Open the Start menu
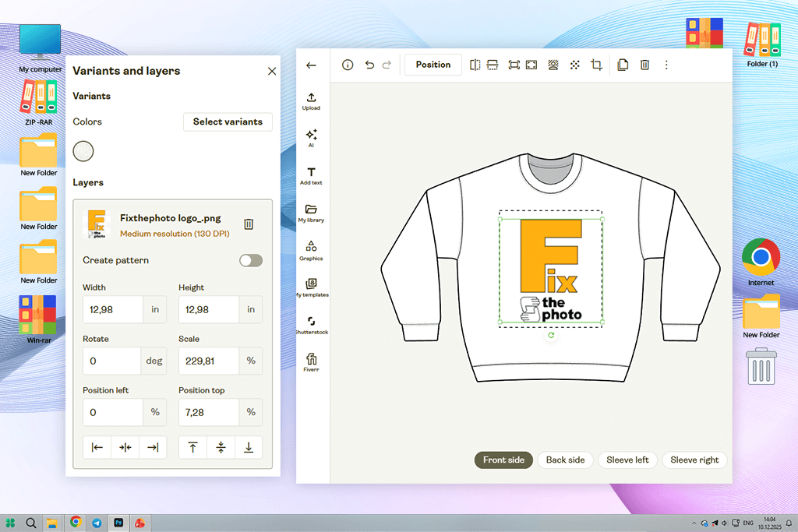This screenshot has width=798, height=532. click(x=10, y=523)
